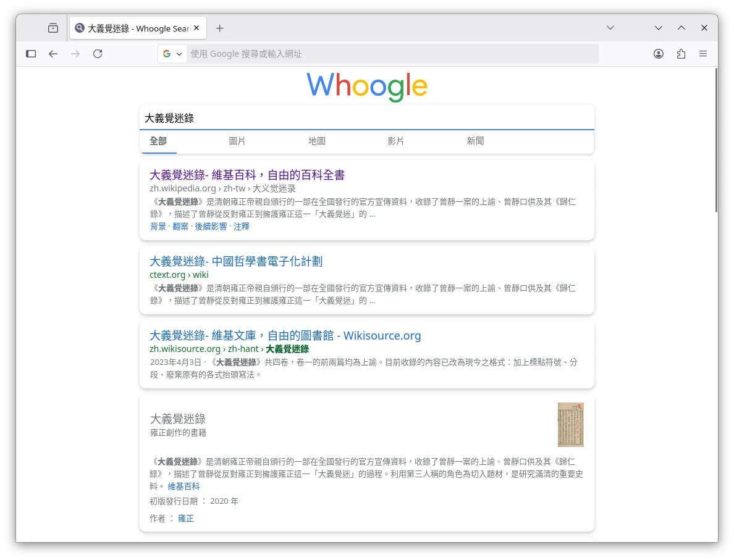Close the Whoogle Search tab
The height and width of the screenshot is (560, 734).
[x=197, y=28]
